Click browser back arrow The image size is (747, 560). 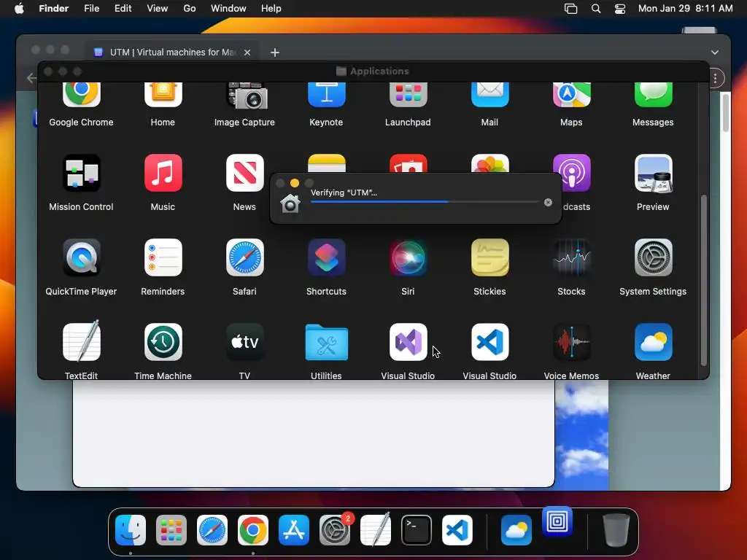(x=31, y=77)
